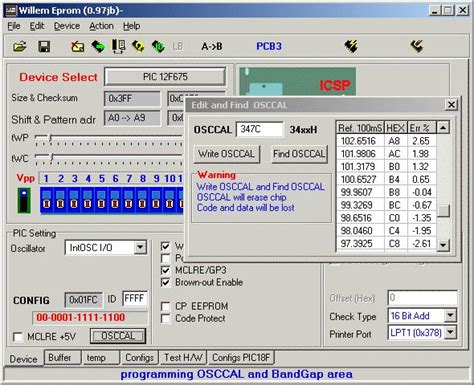Enable the CP EEPROM checkbox
This screenshot has width=474, height=385.
(165, 306)
